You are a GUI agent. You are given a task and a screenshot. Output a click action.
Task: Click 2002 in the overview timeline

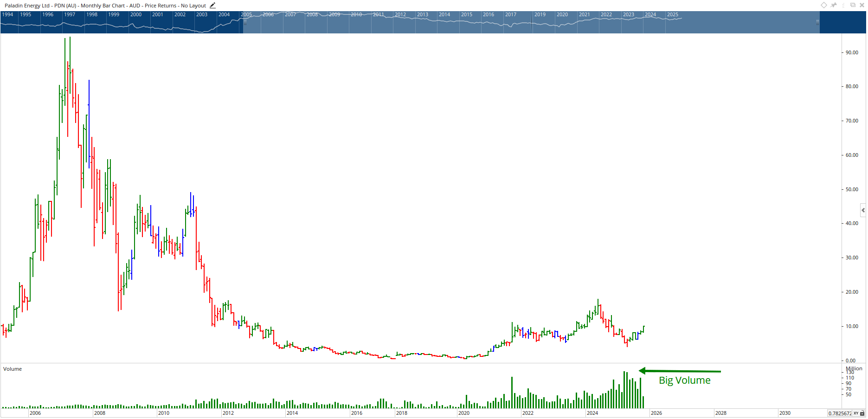pyautogui.click(x=180, y=14)
